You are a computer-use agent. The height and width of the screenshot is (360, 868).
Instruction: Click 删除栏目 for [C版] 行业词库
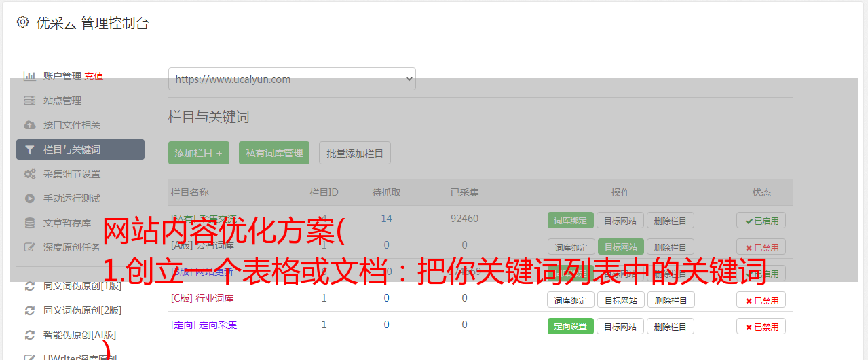click(670, 300)
